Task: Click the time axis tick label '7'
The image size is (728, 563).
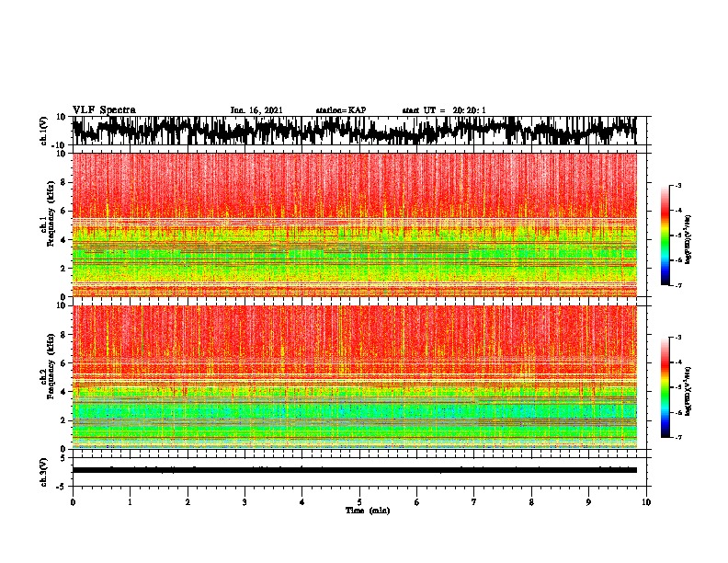Action: pyautogui.click(x=474, y=502)
